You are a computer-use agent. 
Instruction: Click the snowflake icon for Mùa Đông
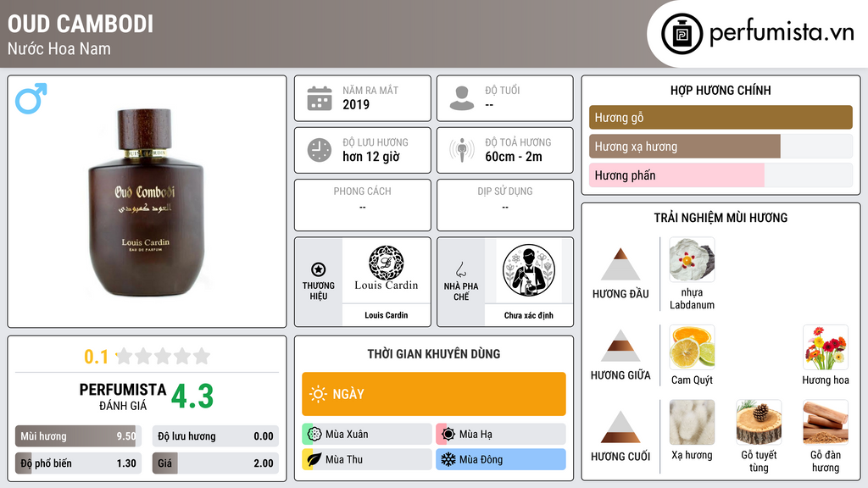(x=448, y=459)
